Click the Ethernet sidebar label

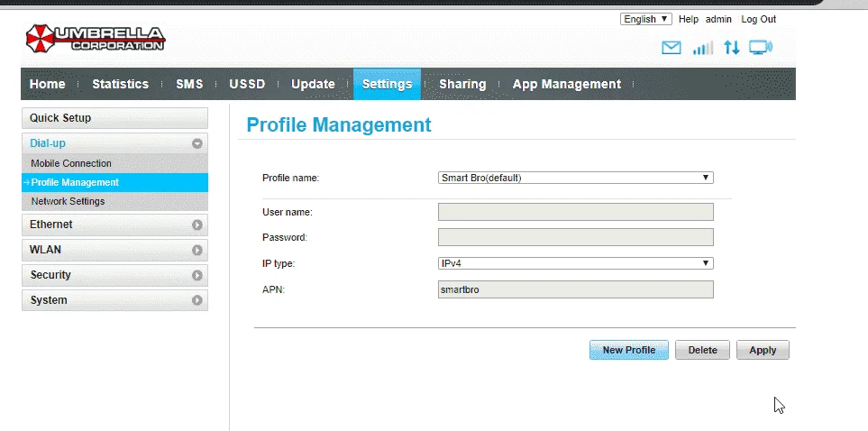point(51,225)
